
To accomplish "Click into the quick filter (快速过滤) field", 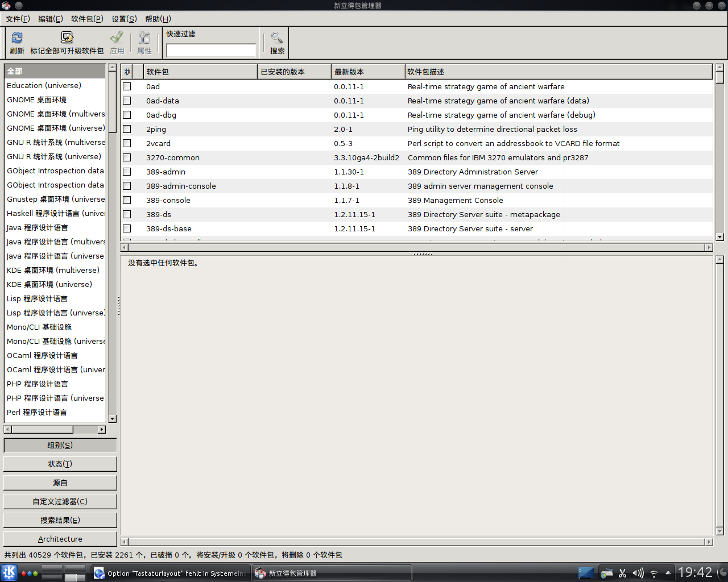I will [211, 51].
